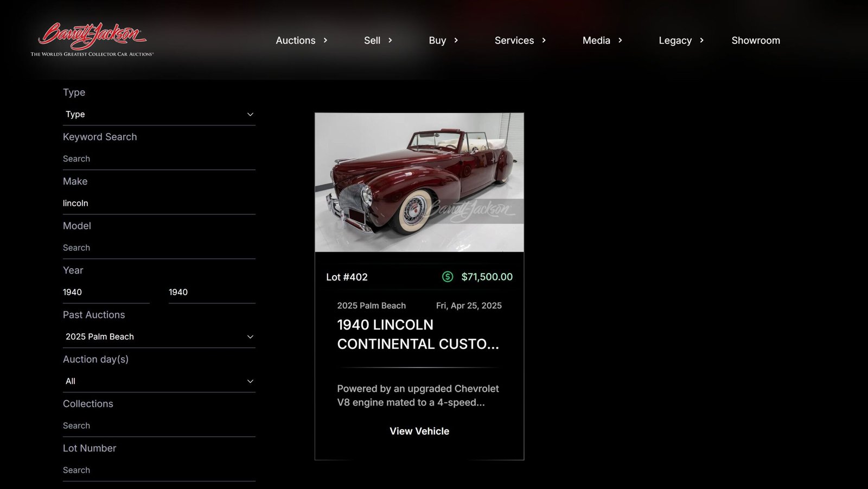Open the Auction day(s) dropdown
868x489 pixels.
click(159, 382)
